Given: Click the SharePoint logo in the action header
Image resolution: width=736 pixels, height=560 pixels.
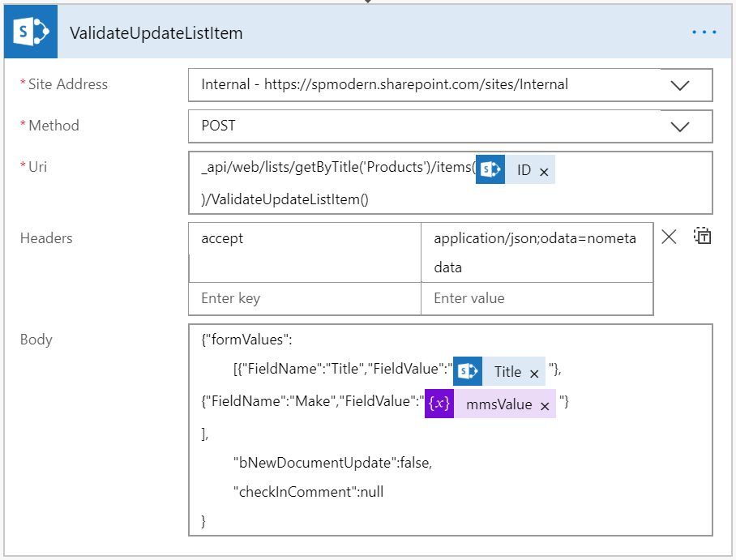Looking at the screenshot, I should pyautogui.click(x=31, y=32).
